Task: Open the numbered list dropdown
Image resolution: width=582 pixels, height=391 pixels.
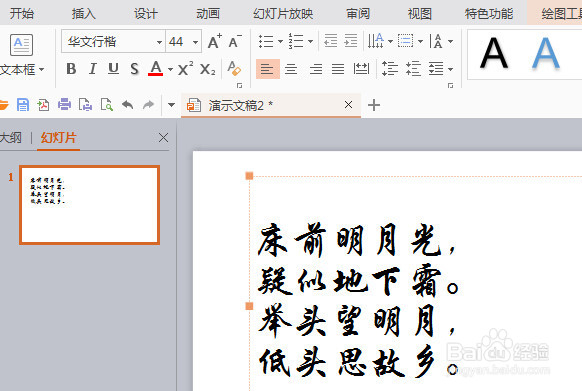Action: click(x=310, y=42)
